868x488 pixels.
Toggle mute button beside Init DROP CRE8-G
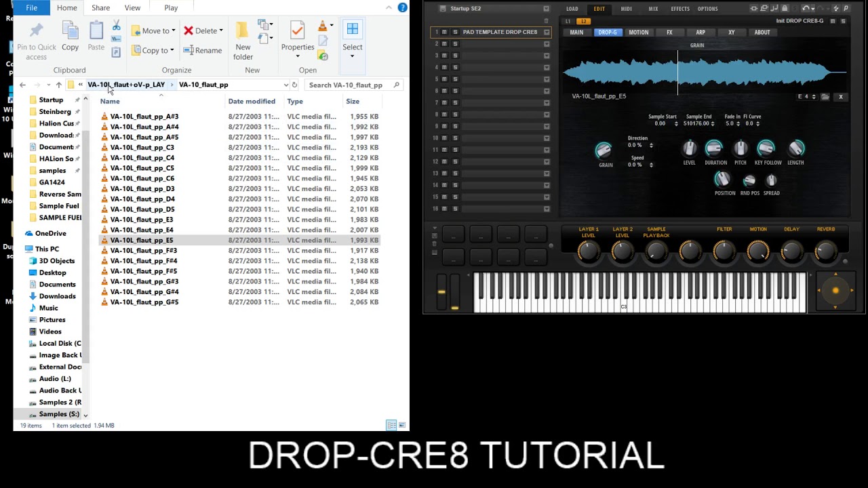pyautogui.click(x=833, y=21)
